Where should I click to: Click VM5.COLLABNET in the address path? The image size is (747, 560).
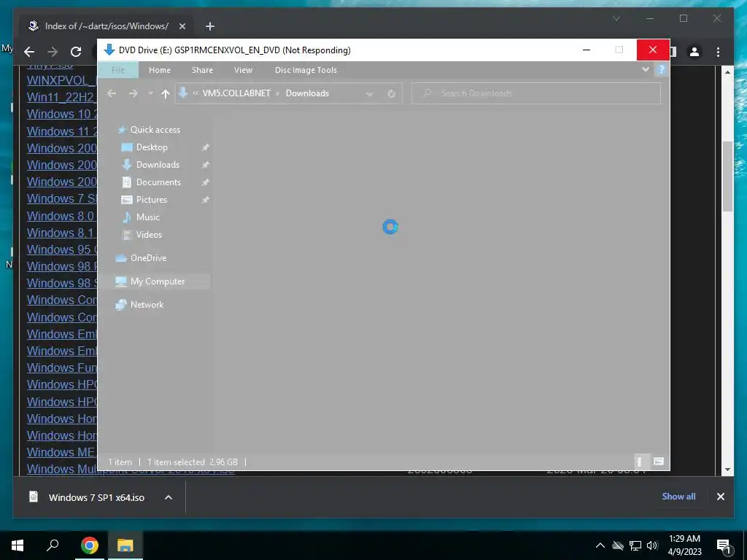[x=236, y=93]
